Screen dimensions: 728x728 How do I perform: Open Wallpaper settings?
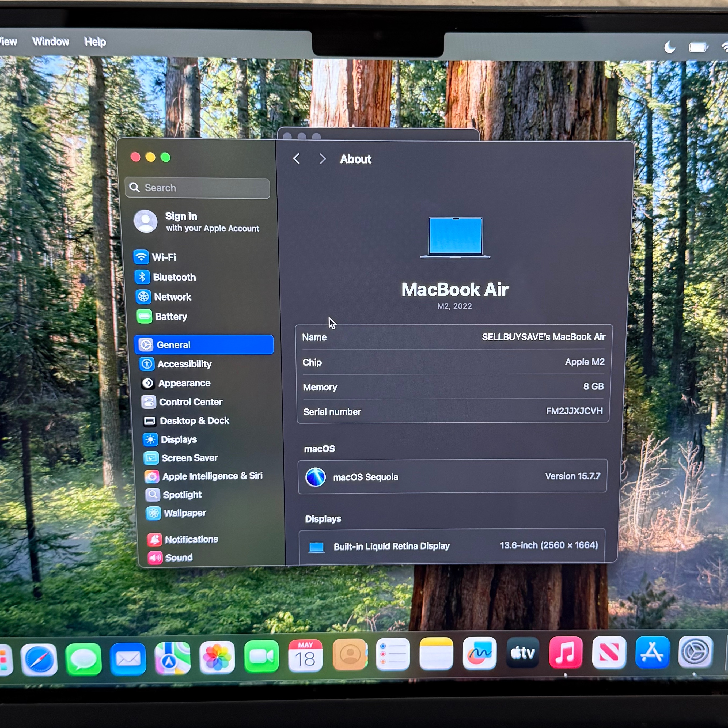pos(176,513)
